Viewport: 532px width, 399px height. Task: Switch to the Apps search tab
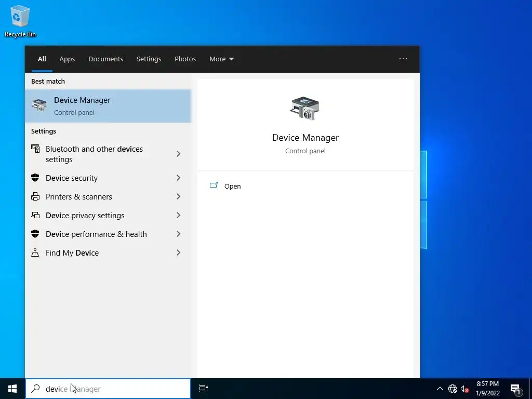[67, 59]
